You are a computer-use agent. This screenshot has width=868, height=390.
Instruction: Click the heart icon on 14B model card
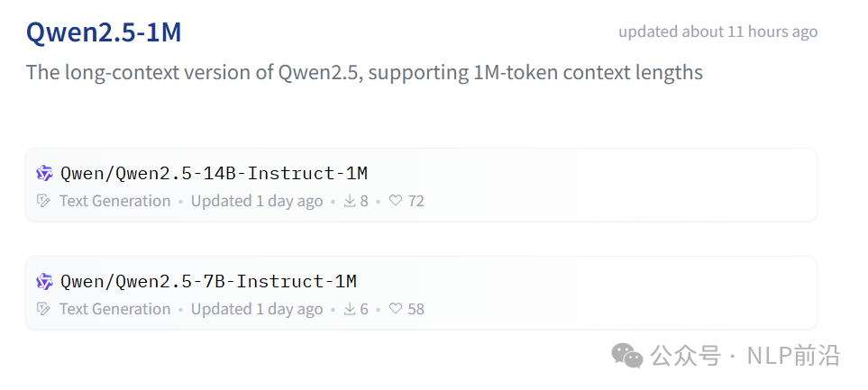point(396,201)
